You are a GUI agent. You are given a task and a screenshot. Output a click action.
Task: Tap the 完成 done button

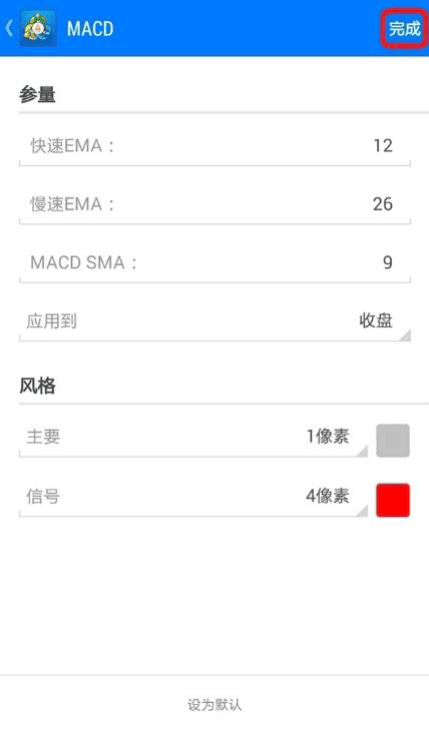[x=404, y=28]
